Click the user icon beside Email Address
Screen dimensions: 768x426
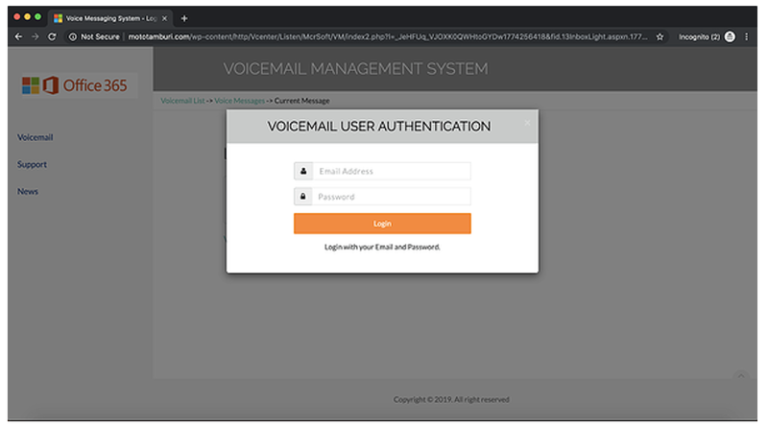[303, 171]
